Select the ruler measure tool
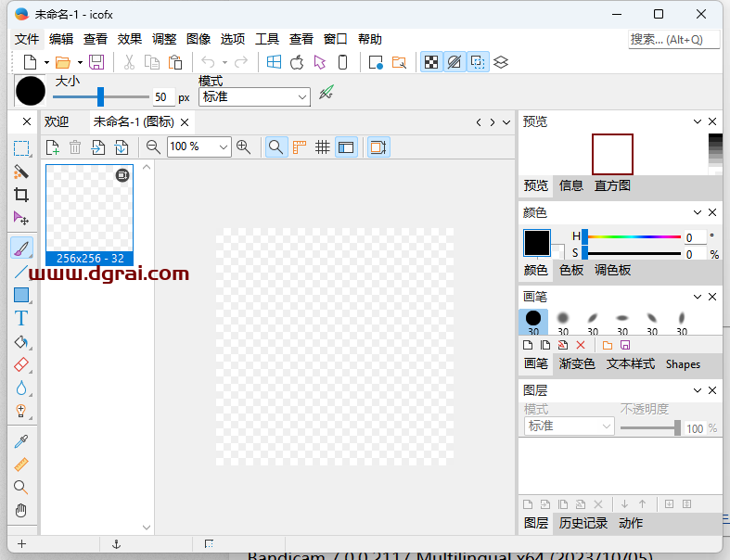The width and height of the screenshot is (730, 560). coord(21,465)
